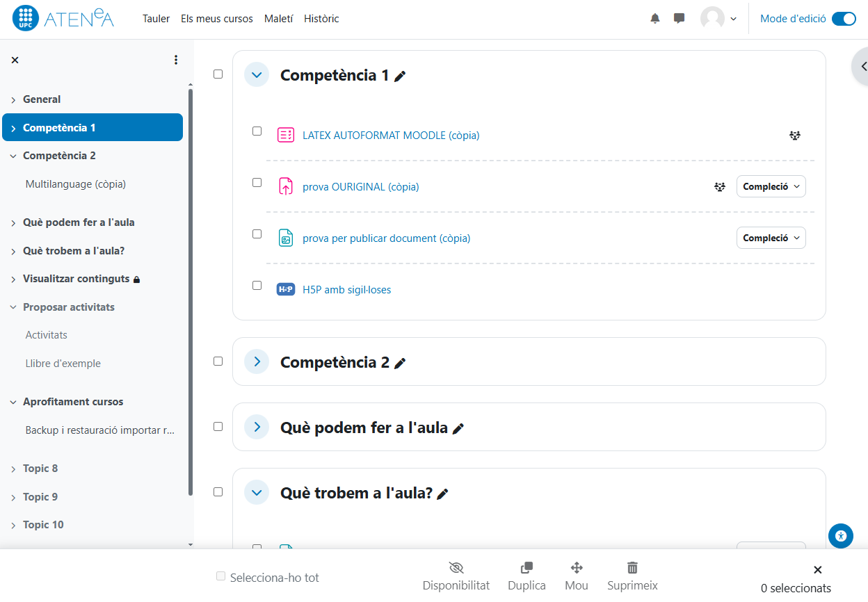Go to the Històric menu item
The image size is (868, 602).
click(321, 19)
